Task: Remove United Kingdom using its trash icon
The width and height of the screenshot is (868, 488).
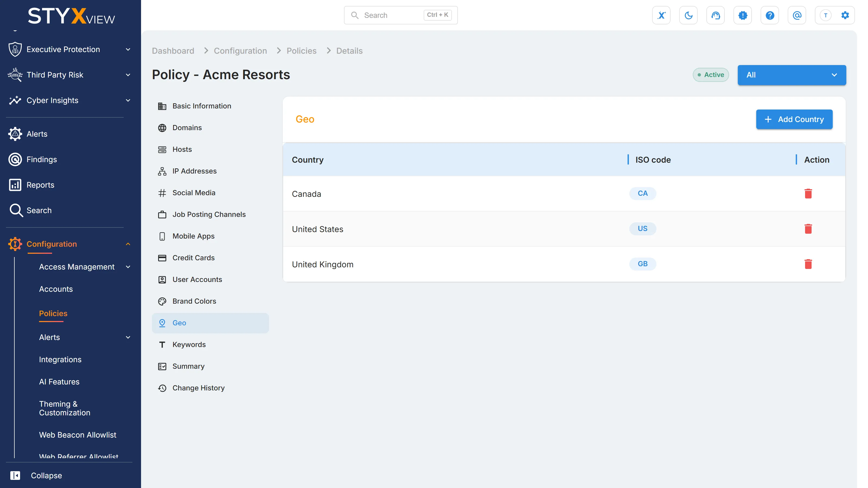Action: point(808,264)
